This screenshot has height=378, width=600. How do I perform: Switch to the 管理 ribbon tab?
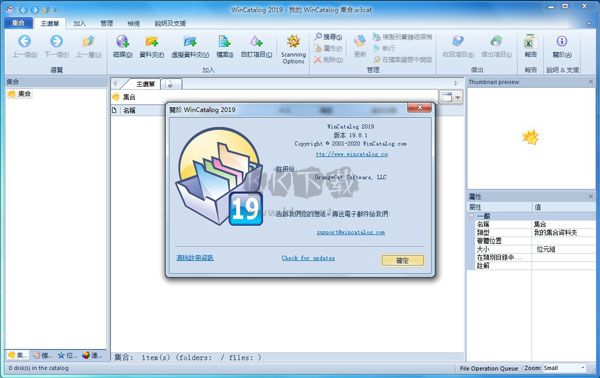pyautogui.click(x=107, y=23)
